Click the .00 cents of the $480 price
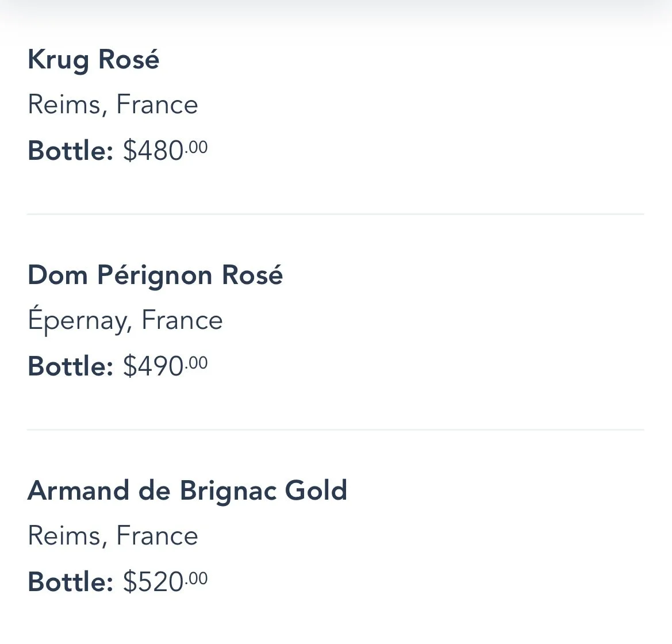The image size is (672, 644). (x=197, y=147)
